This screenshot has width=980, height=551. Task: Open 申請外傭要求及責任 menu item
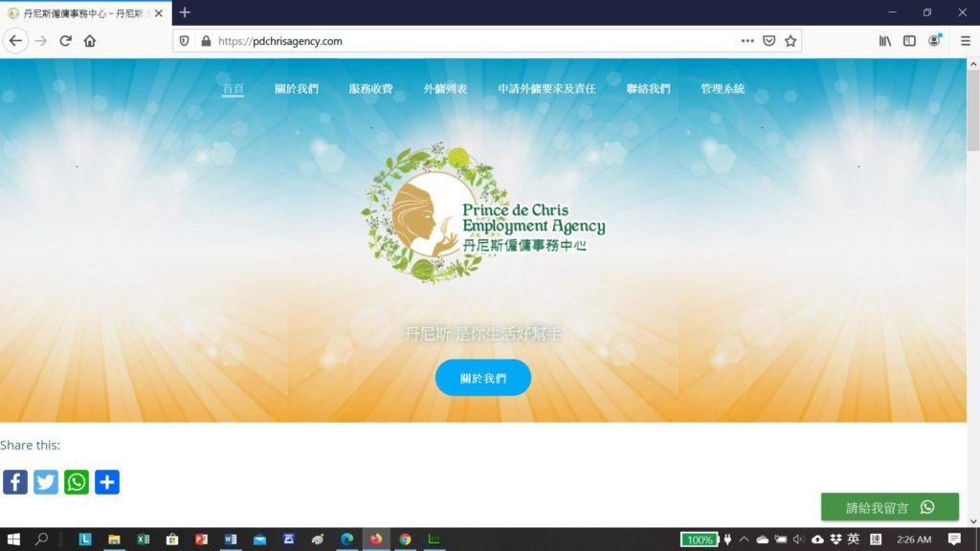point(546,89)
